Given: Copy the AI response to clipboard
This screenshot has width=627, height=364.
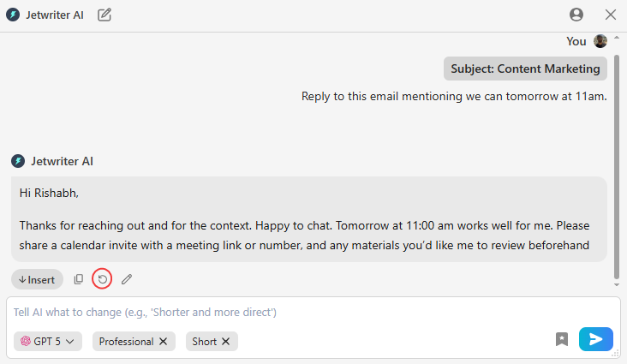Looking at the screenshot, I should (79, 279).
